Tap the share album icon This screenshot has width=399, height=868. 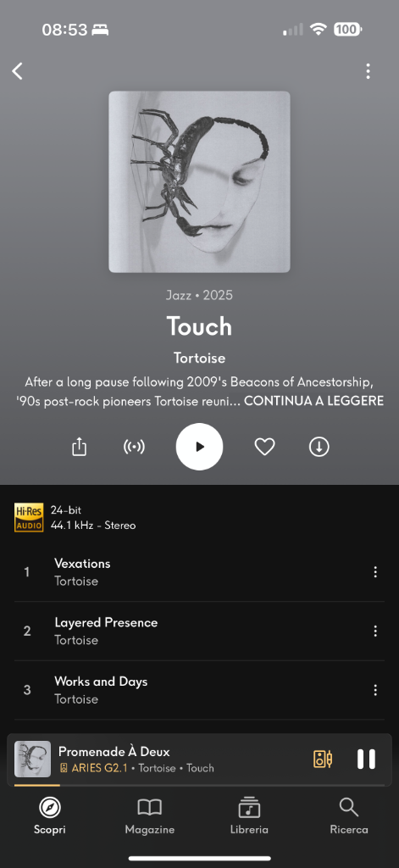(79, 447)
